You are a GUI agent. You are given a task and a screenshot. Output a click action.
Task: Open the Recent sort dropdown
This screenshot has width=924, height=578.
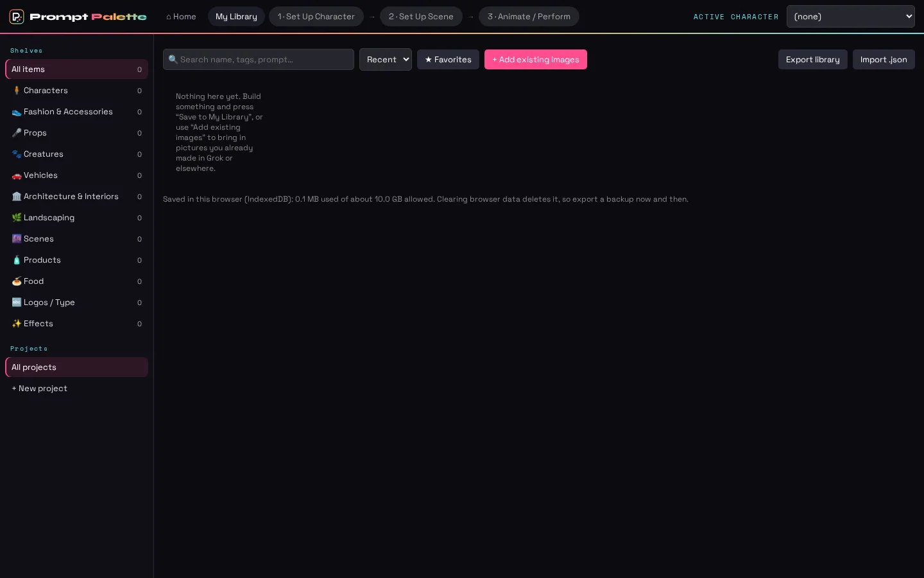pyautogui.click(x=386, y=60)
